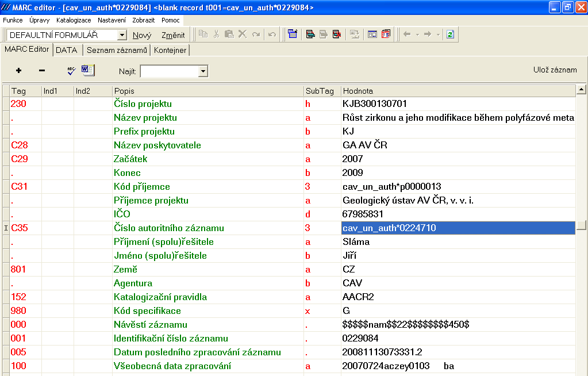The image size is (588, 376).
Task: Switch to the MARC Editor tab
Action: tap(26, 49)
